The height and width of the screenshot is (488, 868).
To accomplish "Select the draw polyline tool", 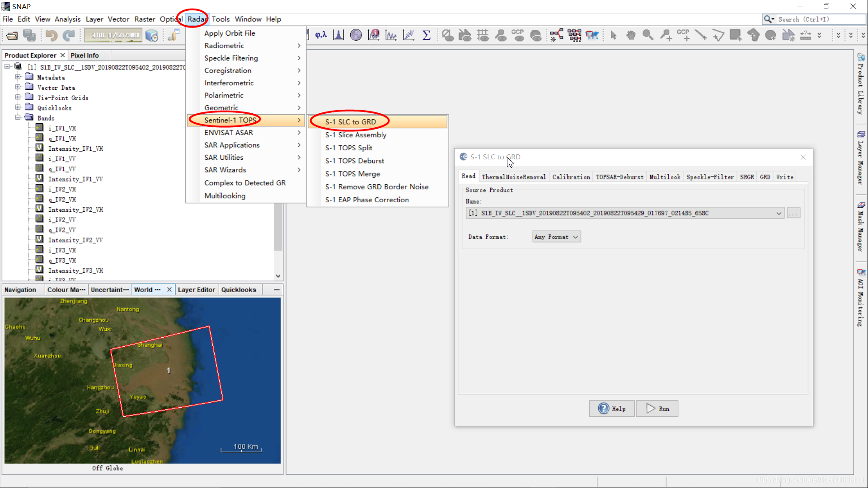I will [x=718, y=35].
